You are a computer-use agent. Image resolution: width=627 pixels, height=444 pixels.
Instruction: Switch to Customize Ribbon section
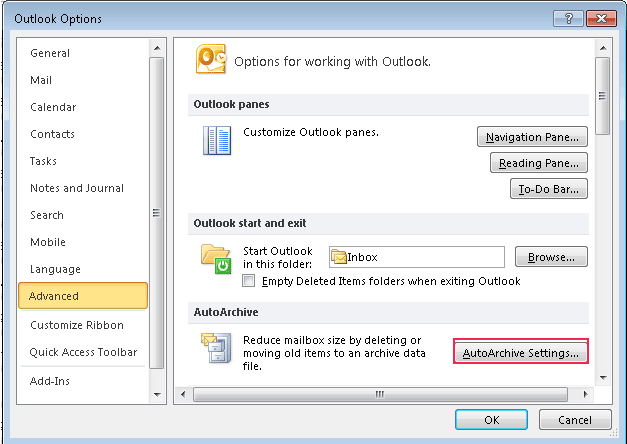(77, 325)
